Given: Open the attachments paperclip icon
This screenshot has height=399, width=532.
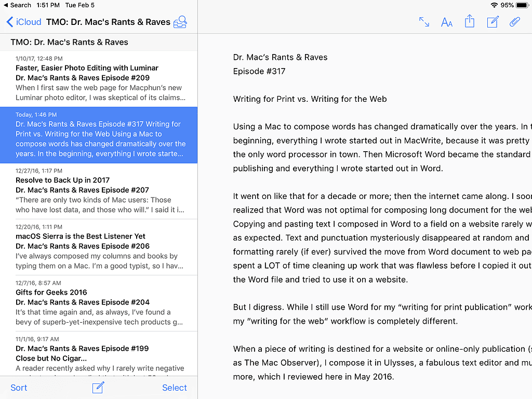Looking at the screenshot, I should (x=515, y=22).
